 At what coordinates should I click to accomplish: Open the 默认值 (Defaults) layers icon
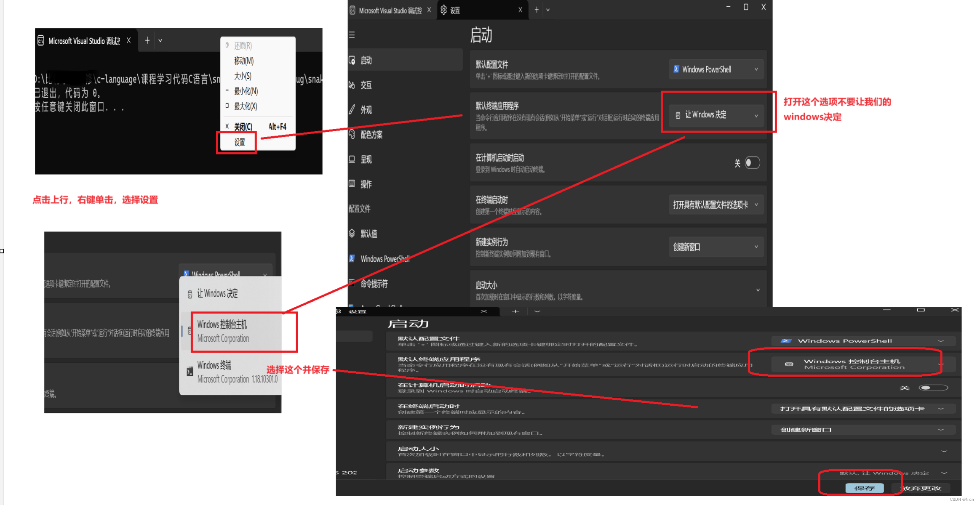pyautogui.click(x=352, y=234)
